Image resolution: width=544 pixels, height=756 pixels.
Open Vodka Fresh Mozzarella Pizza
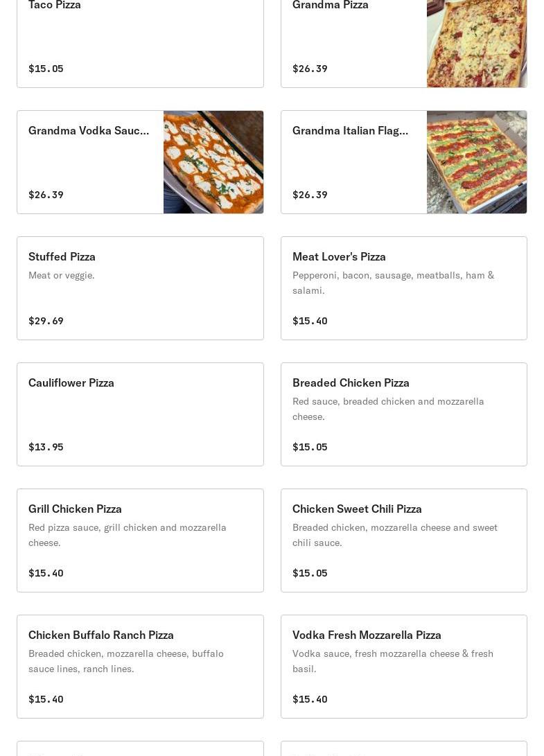[404, 667]
